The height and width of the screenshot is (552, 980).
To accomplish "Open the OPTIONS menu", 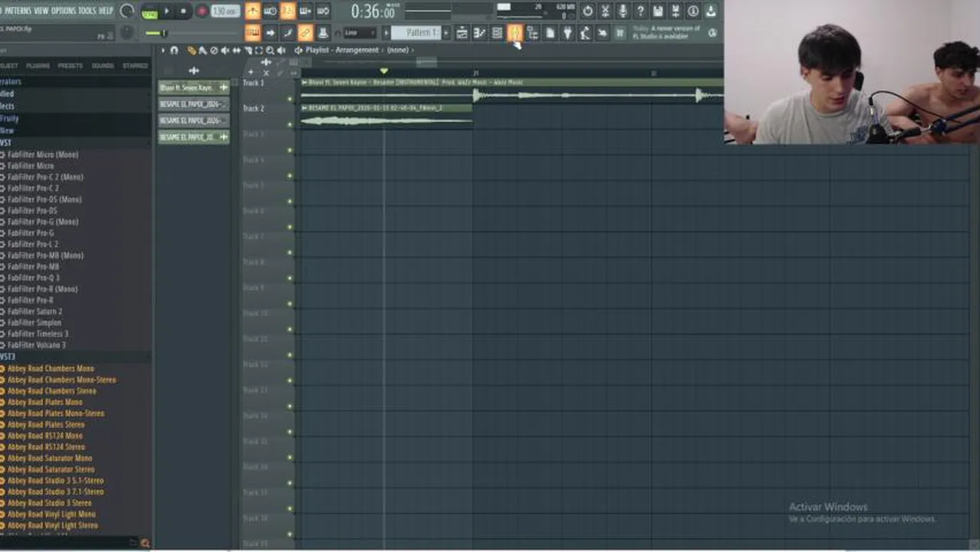I will tap(64, 11).
